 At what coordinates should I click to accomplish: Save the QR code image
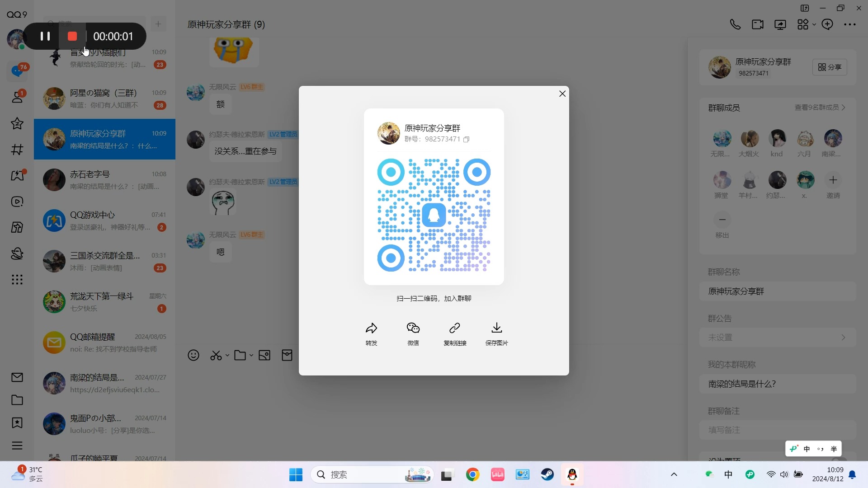click(497, 334)
